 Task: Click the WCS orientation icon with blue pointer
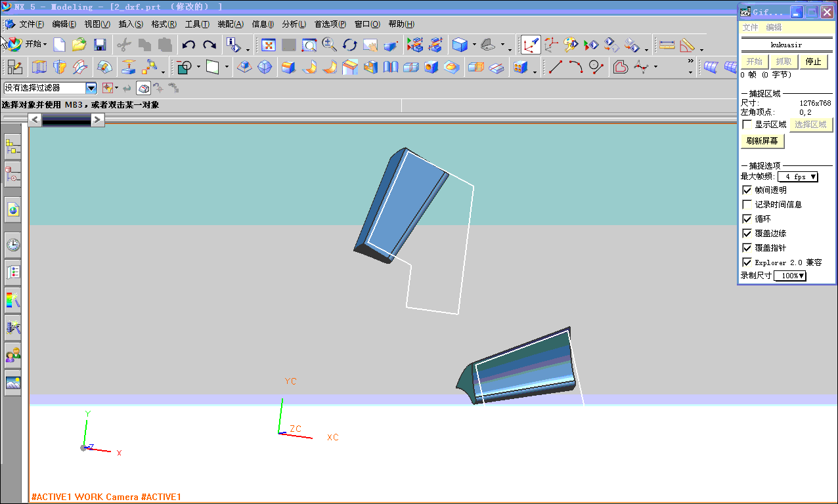531,45
